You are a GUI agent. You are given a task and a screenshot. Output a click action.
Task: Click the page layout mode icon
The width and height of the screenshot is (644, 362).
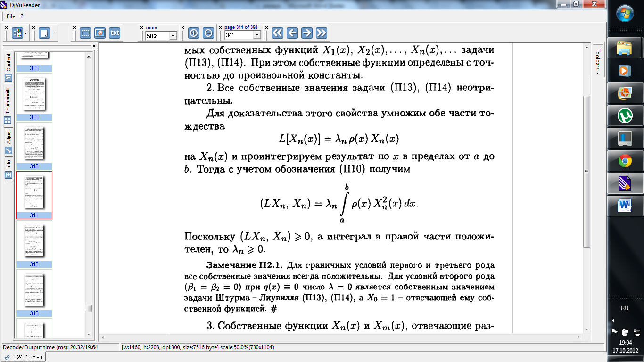click(17, 33)
